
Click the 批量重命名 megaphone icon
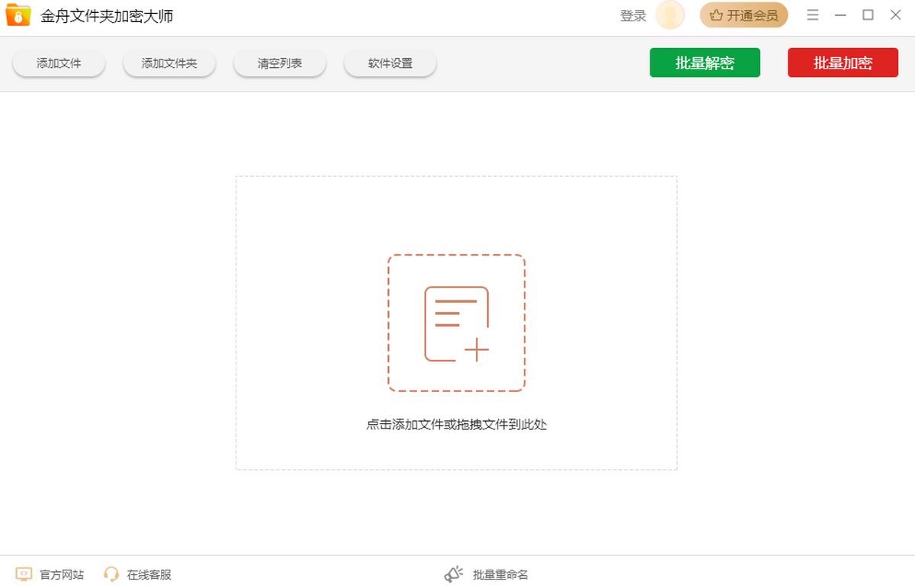point(454,574)
